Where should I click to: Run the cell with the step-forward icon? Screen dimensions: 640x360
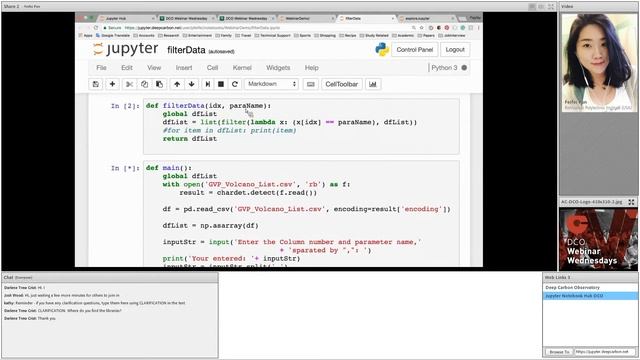(x=207, y=84)
